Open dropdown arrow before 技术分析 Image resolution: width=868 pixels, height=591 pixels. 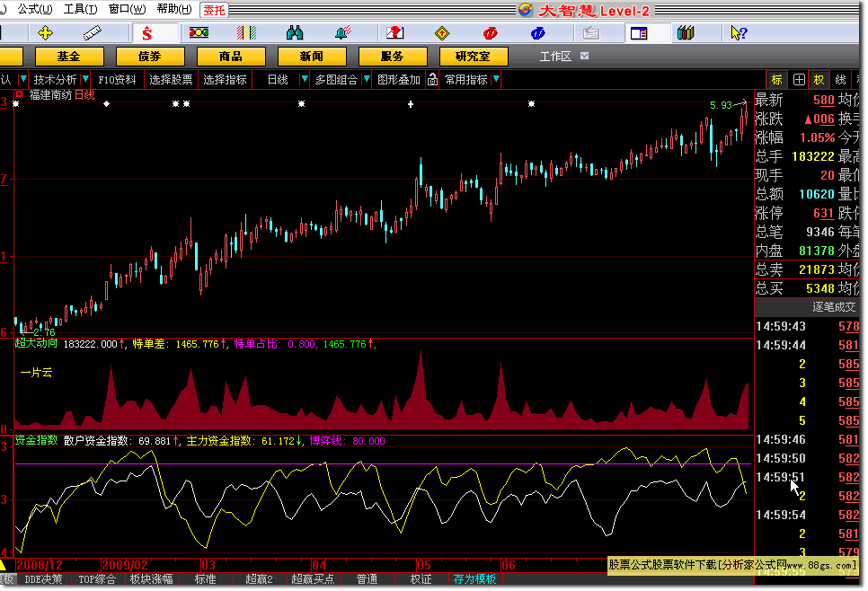click(x=23, y=80)
